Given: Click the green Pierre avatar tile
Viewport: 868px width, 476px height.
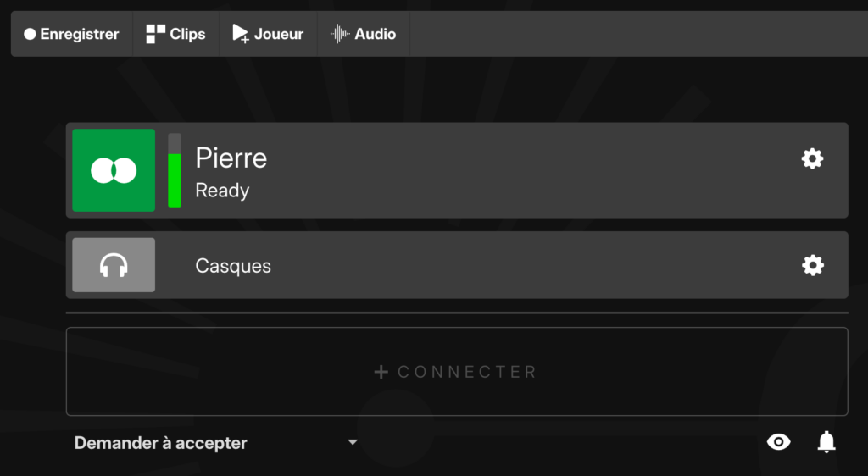Looking at the screenshot, I should (114, 170).
